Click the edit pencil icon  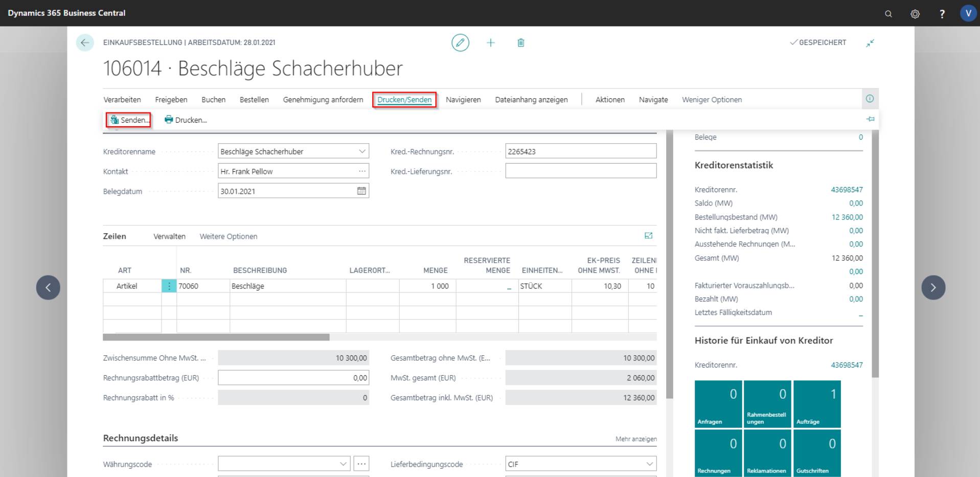[460, 42]
